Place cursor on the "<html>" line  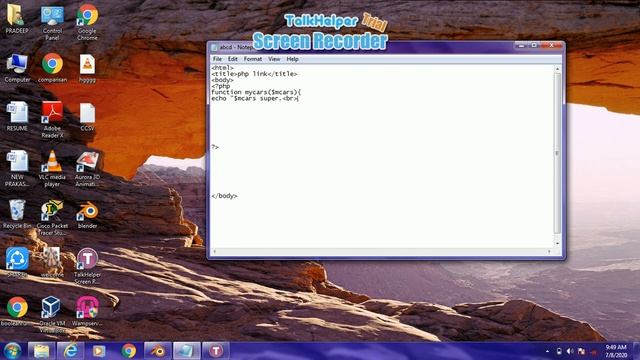tap(222, 68)
